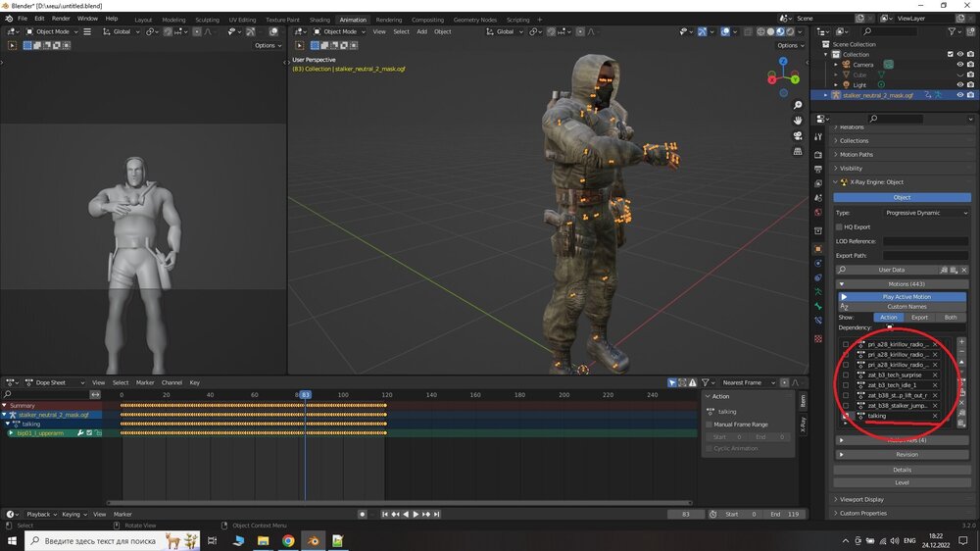Click the Custom Names button
980x551 pixels.
[x=906, y=307]
